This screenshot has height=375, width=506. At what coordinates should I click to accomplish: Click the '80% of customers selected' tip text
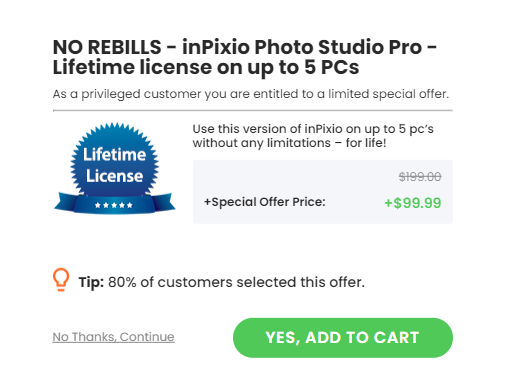click(x=236, y=282)
